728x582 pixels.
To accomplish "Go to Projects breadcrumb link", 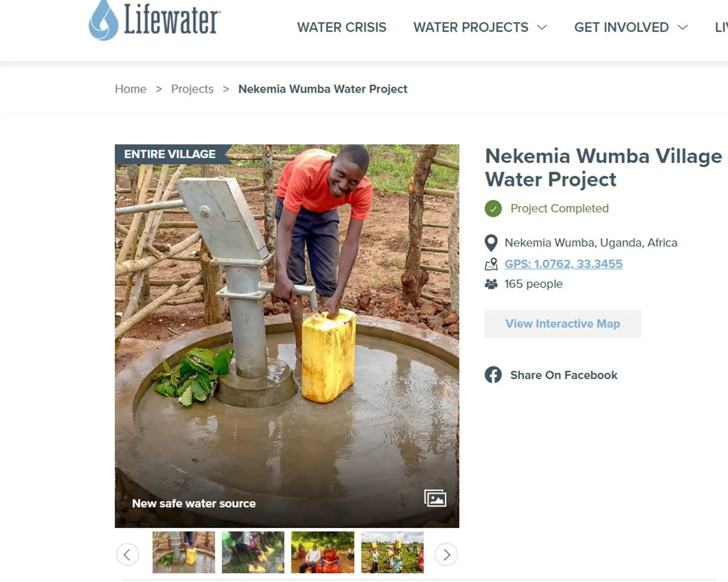I will tap(192, 89).
